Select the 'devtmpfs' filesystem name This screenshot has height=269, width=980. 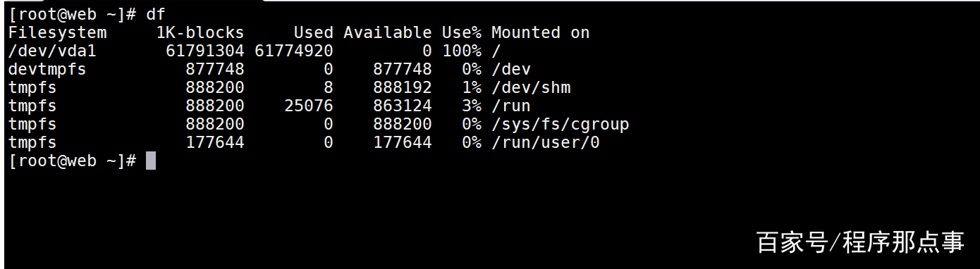[x=47, y=69]
